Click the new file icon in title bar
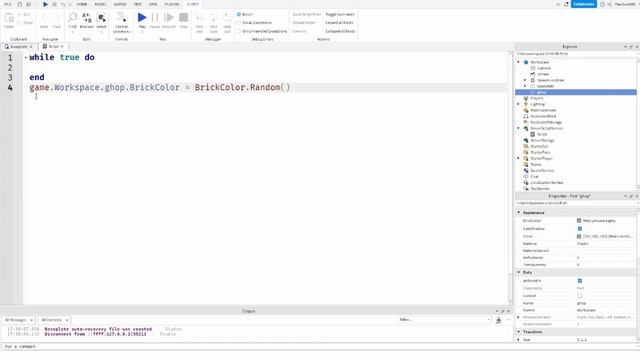Screen dimensions: 640x360 coord(19,4)
